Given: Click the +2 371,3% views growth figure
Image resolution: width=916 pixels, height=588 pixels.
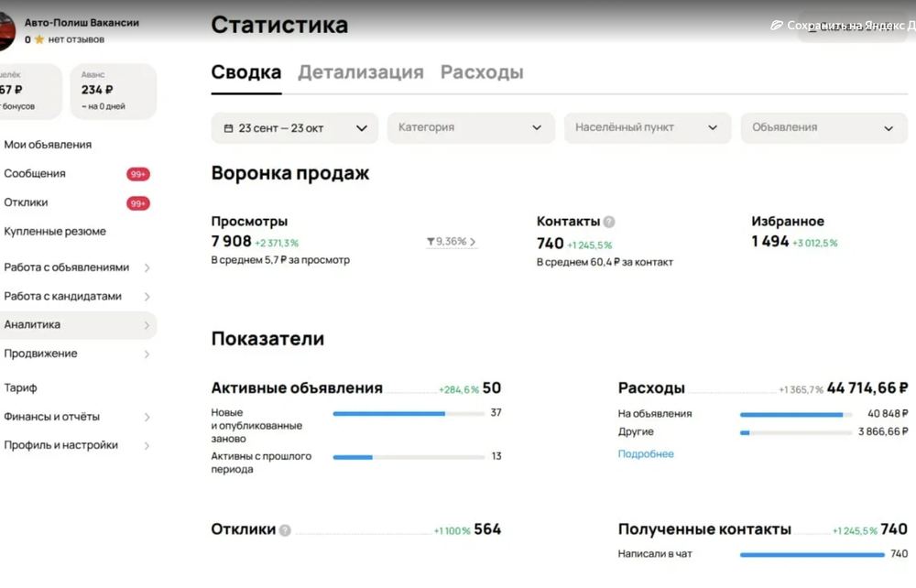Looking at the screenshot, I should (277, 244).
